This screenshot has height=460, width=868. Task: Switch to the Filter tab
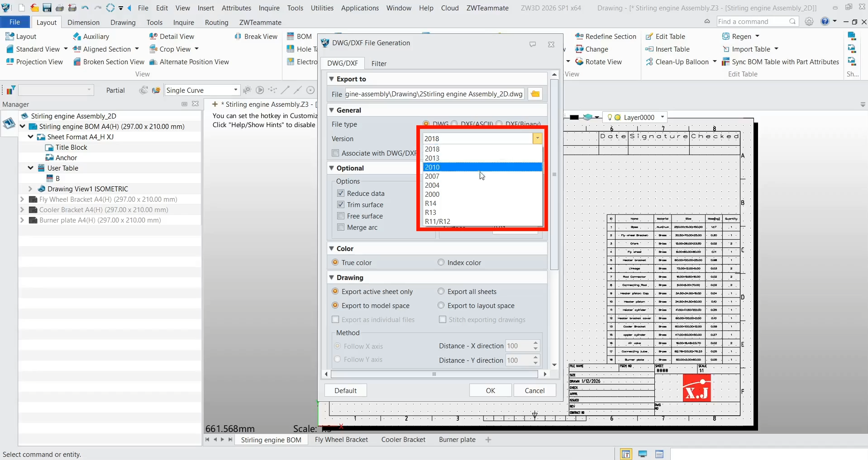(x=379, y=63)
